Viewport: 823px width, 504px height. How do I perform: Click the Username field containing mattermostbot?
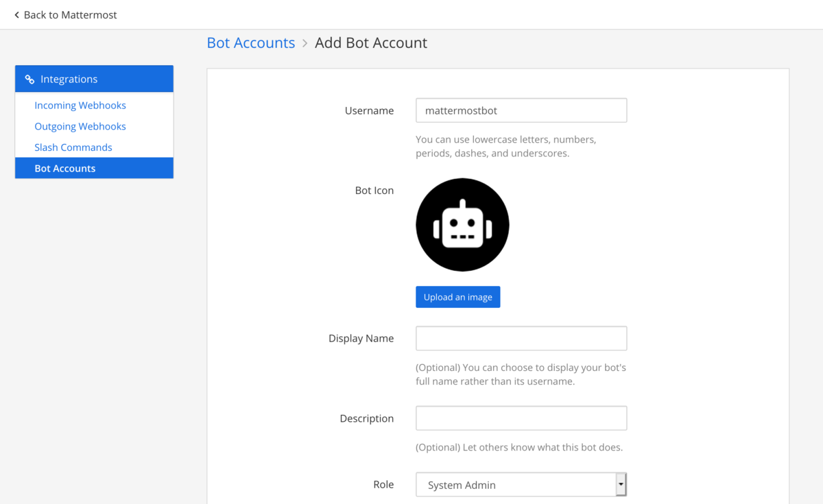[521, 110]
